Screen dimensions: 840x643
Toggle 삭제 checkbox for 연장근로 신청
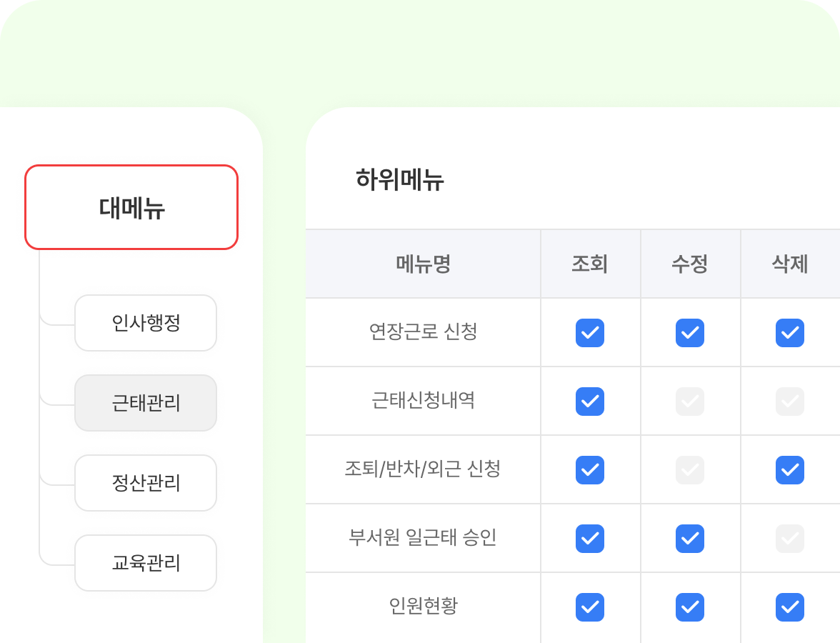point(789,332)
